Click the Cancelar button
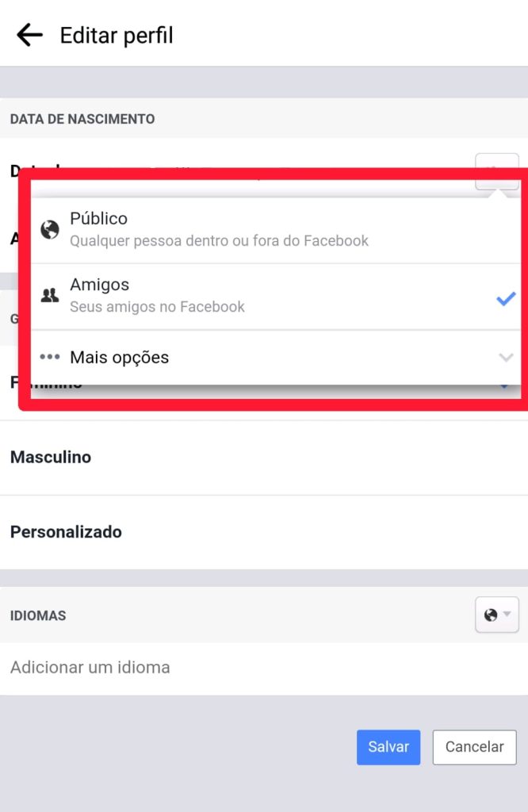 coord(475,747)
